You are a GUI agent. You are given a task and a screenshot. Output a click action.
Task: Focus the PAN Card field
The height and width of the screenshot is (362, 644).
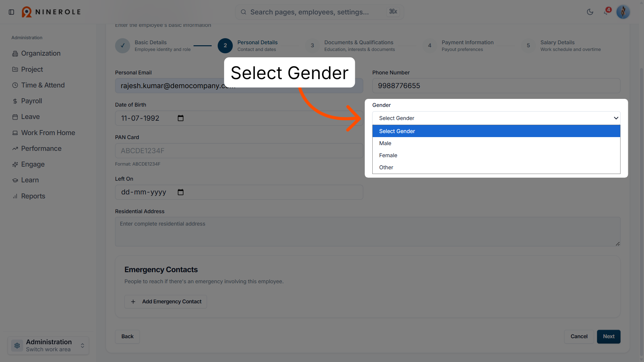tap(239, 151)
